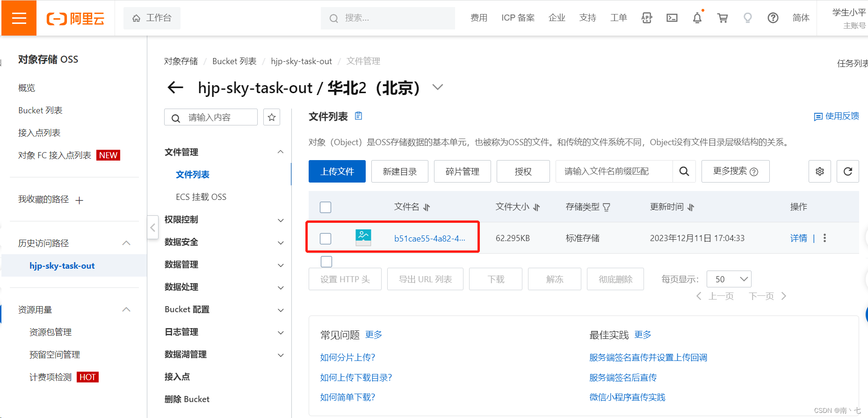Open Bucket 列表 in the sidebar
The image size is (868, 418).
40,110
